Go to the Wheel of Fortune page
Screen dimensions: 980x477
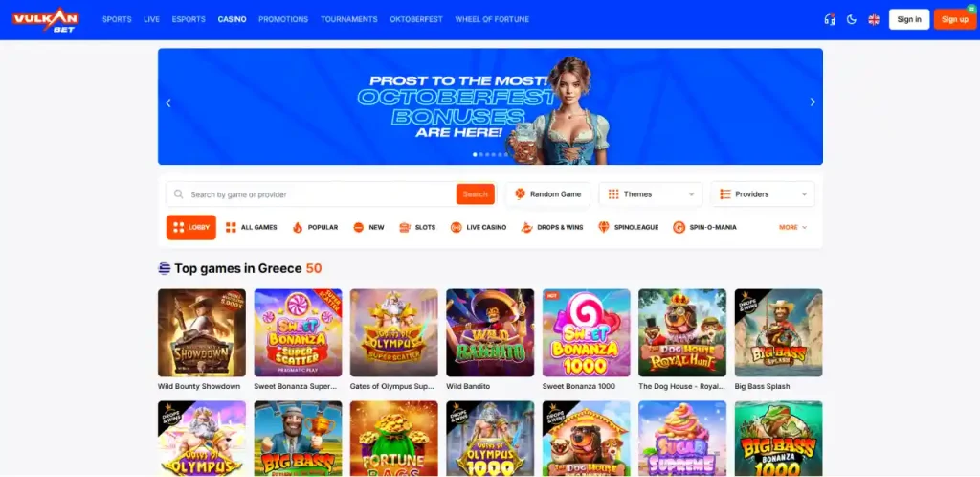(492, 19)
